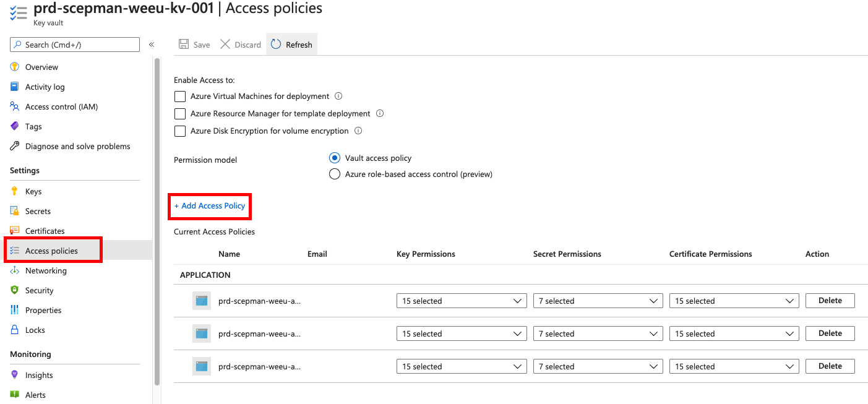Enable Azure Resource Manager for template deployment
The height and width of the screenshot is (404, 868).
coord(180,114)
